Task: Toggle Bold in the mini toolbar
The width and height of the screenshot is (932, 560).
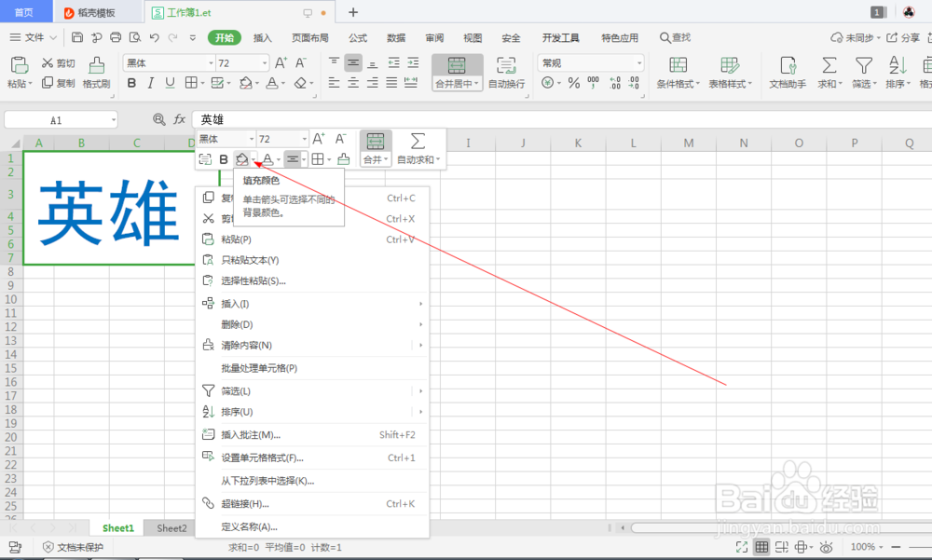Action: point(224,159)
